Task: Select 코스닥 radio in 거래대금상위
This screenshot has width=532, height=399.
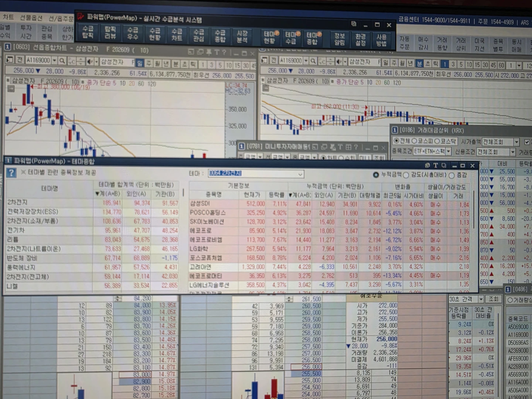Action: [437, 141]
